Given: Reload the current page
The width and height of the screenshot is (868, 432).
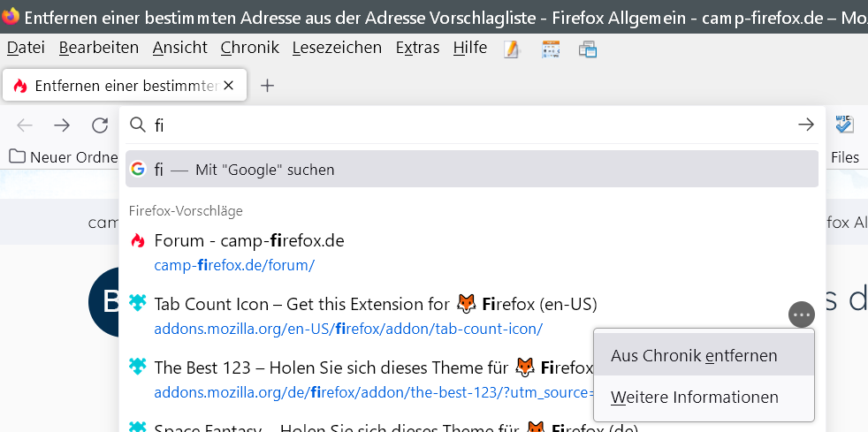Looking at the screenshot, I should coord(100,125).
